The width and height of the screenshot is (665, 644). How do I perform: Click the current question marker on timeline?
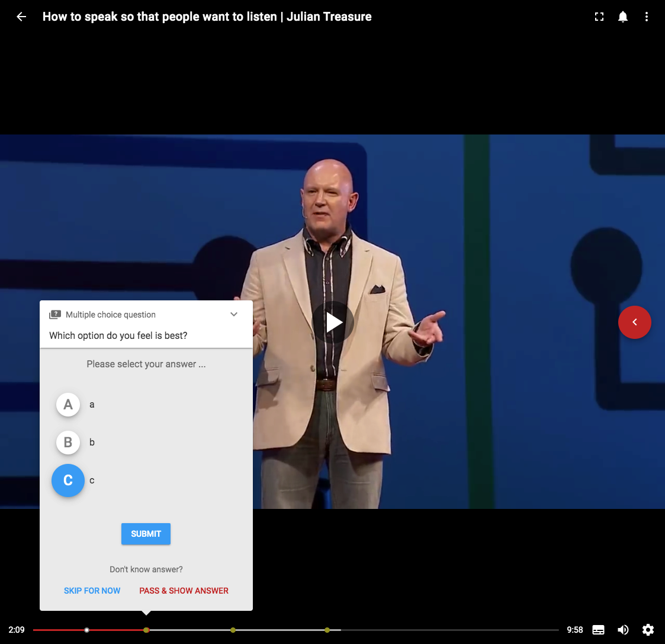pos(146,630)
